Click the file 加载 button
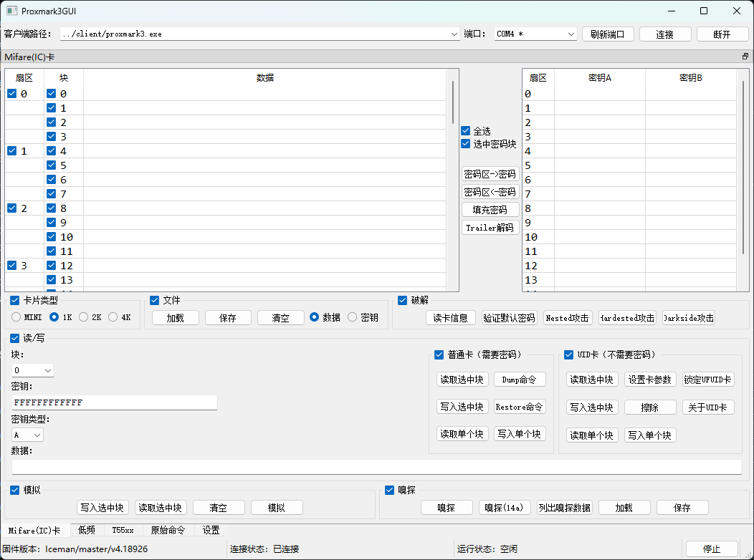754x560 pixels. pyautogui.click(x=176, y=317)
